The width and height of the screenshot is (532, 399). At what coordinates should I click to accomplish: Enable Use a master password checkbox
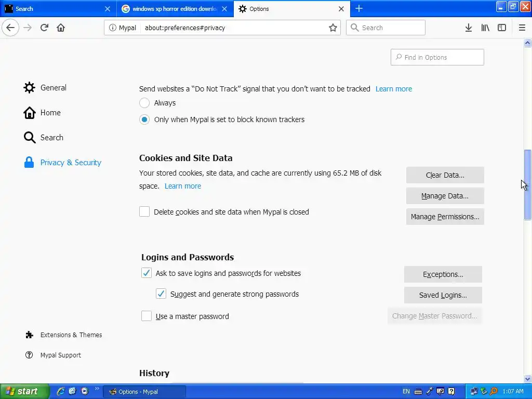pos(146,316)
